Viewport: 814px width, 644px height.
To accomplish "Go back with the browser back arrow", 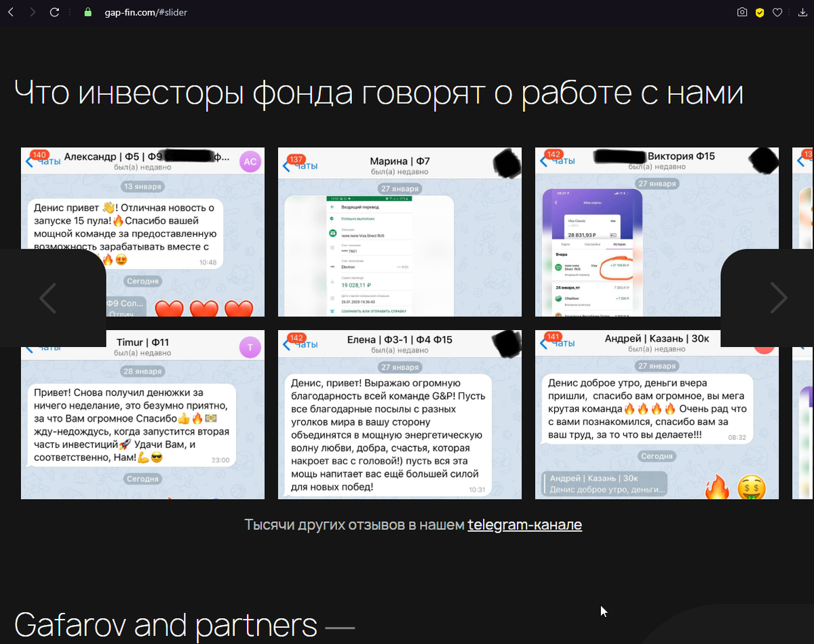I will coord(11,12).
